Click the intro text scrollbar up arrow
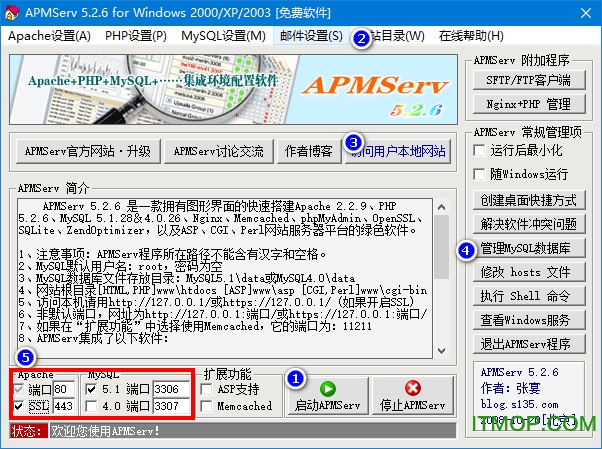Image resolution: width=602 pixels, height=449 pixels. (442, 207)
